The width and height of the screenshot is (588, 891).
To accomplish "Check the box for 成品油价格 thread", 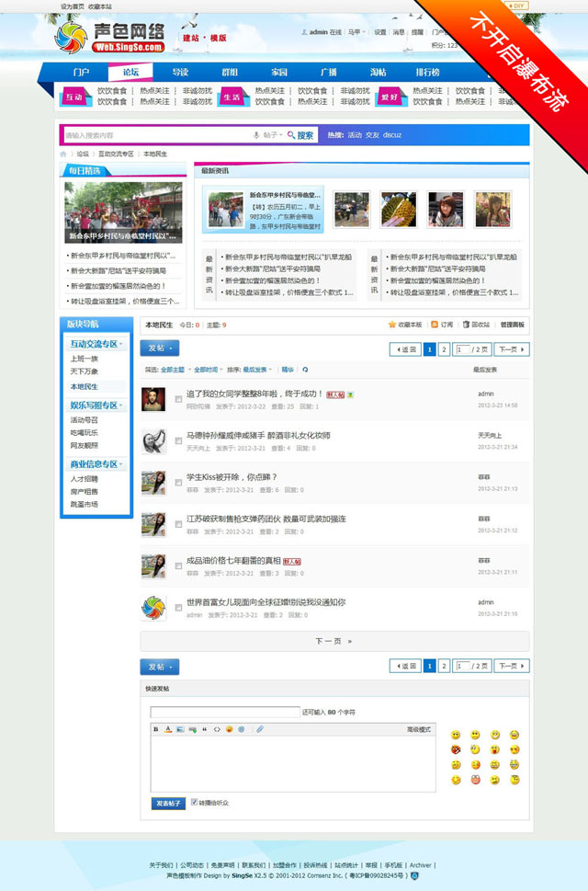I will click(178, 566).
